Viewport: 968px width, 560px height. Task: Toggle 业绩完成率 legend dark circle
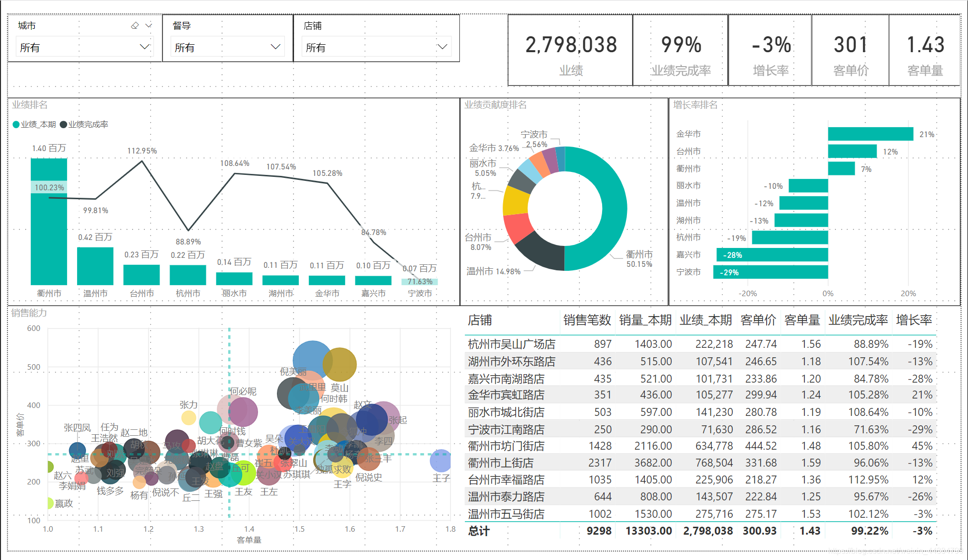64,124
